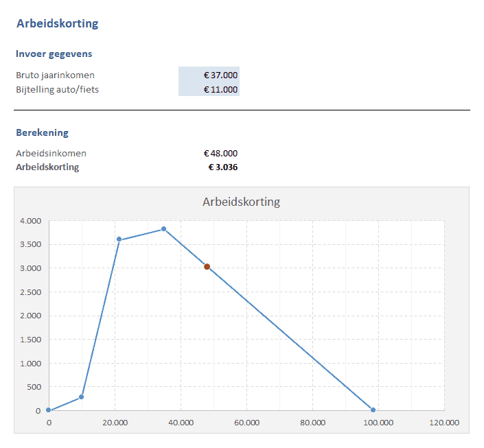The height and width of the screenshot is (448, 484).
Task: Select the 120.000 label on the horizontal axis
Action: click(443, 423)
